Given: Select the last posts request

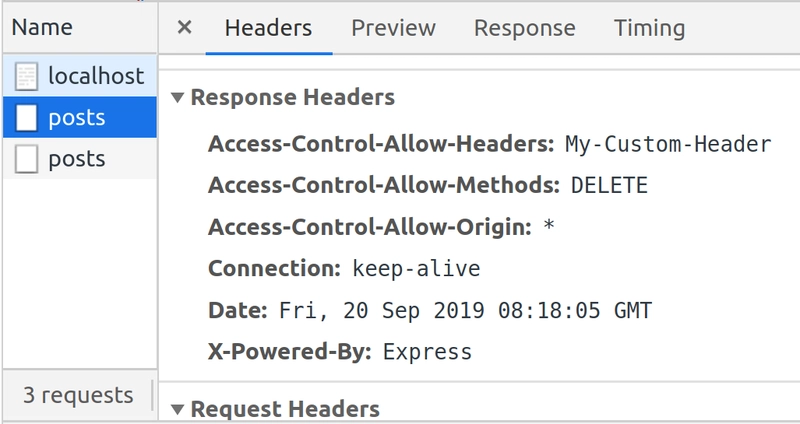Looking at the screenshot, I should tap(80, 159).
